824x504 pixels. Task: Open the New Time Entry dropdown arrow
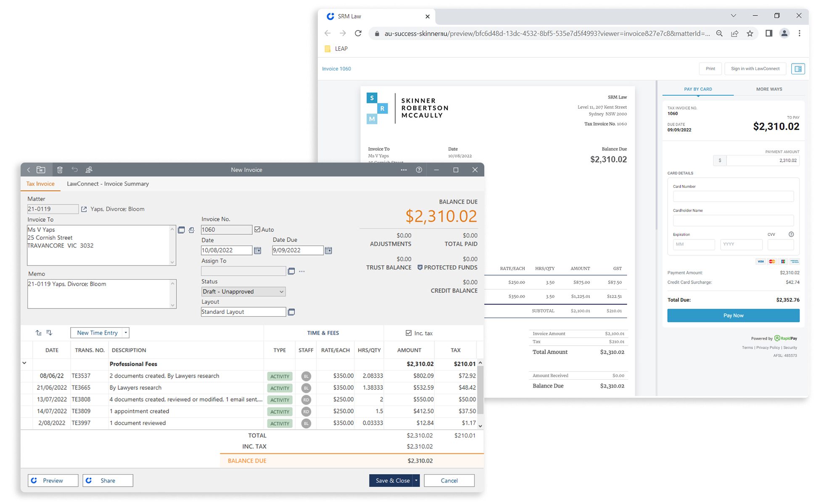click(126, 333)
